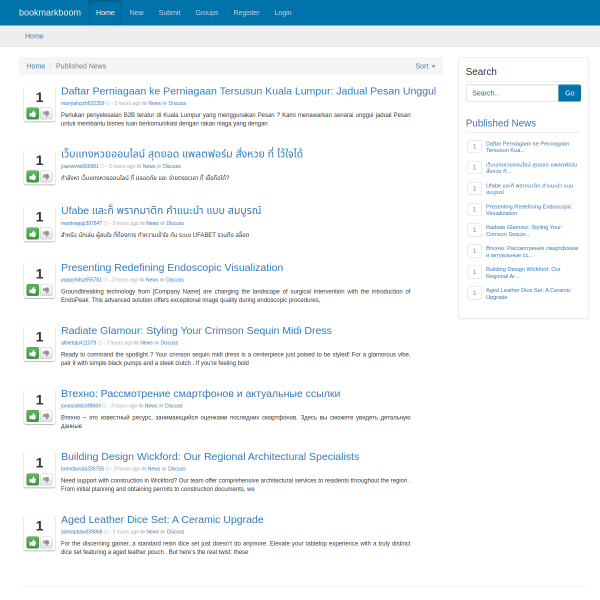Click News under Aged Leather Dice Set
The width and height of the screenshot is (600, 600).
coord(152,532)
